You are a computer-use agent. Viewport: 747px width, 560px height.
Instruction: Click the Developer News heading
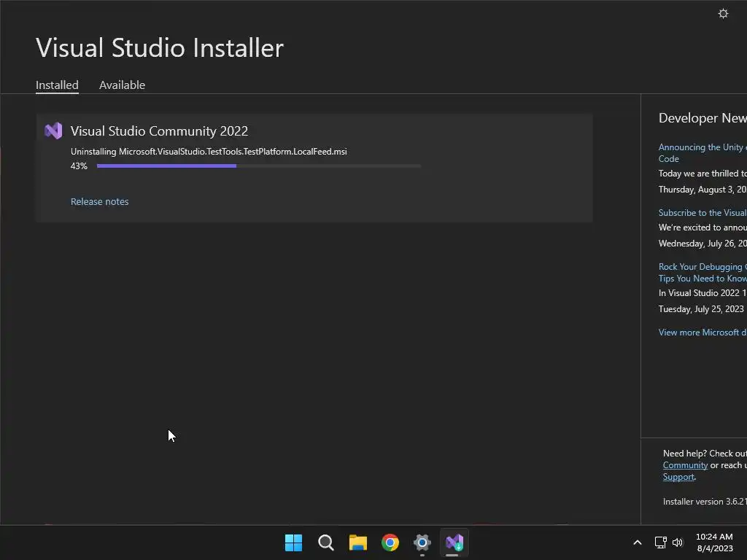tap(703, 118)
